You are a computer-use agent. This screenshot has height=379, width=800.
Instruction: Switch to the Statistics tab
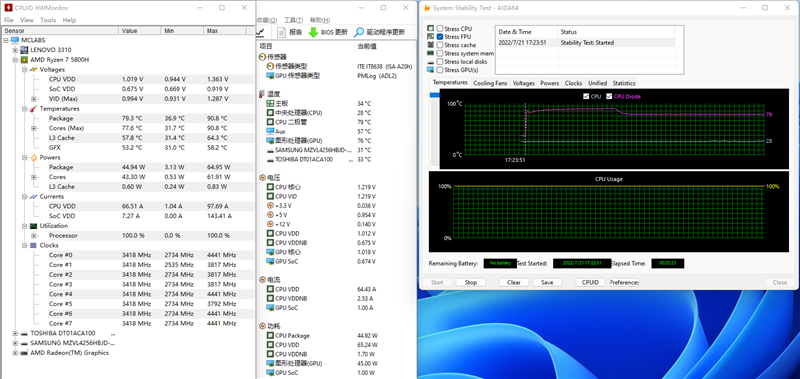click(x=624, y=83)
